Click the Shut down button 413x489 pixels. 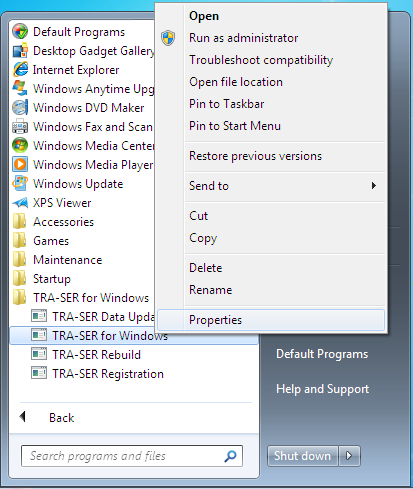pyautogui.click(x=303, y=456)
